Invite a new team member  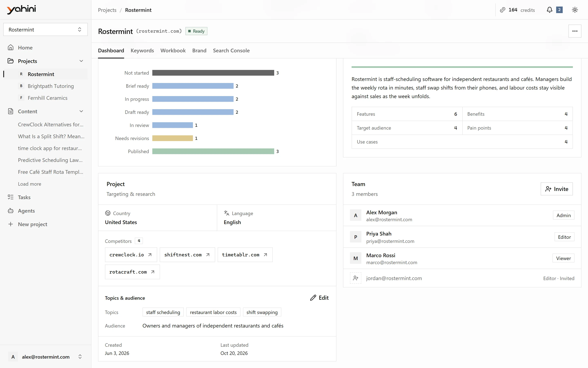pyautogui.click(x=556, y=189)
